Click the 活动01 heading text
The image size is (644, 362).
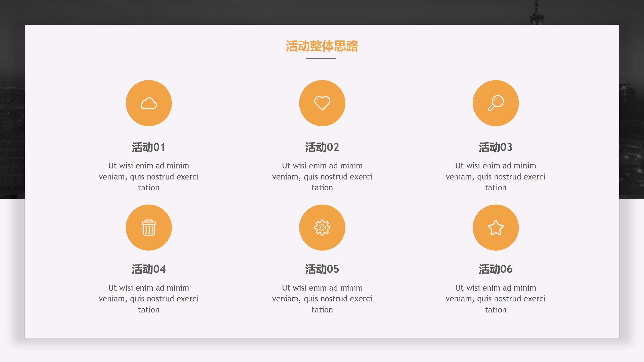pyautogui.click(x=148, y=147)
